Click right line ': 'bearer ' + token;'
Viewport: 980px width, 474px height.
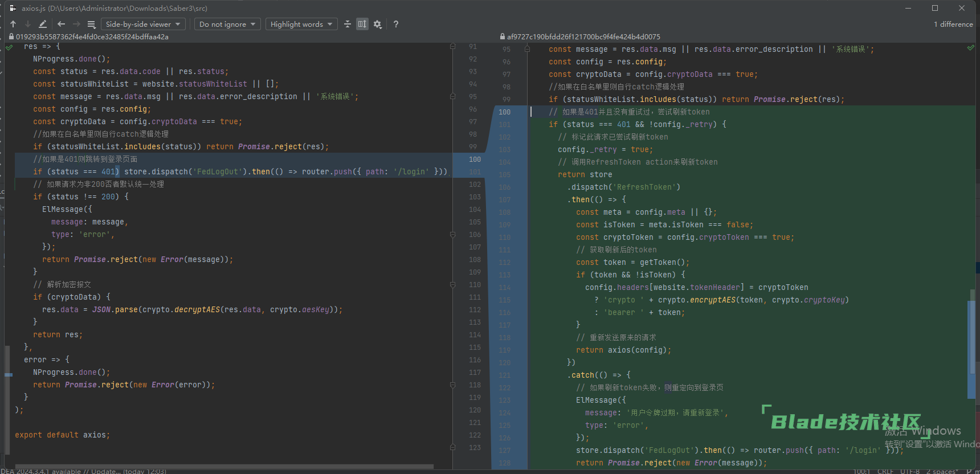(x=639, y=312)
